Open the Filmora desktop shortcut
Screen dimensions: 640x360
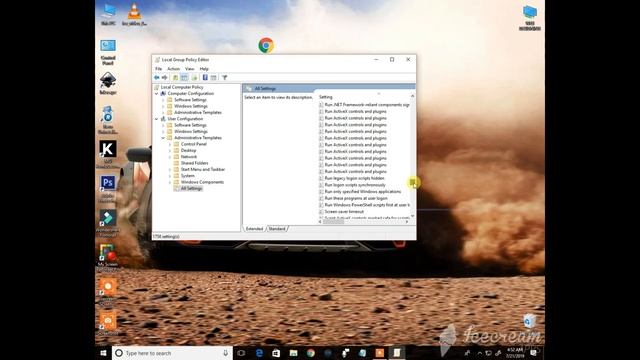pos(108,223)
